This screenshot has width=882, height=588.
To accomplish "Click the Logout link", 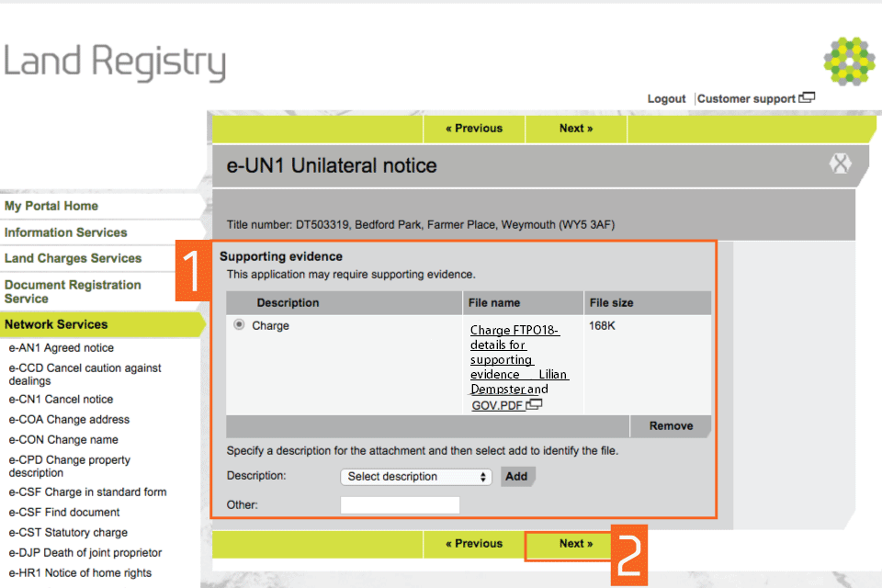I will click(666, 99).
